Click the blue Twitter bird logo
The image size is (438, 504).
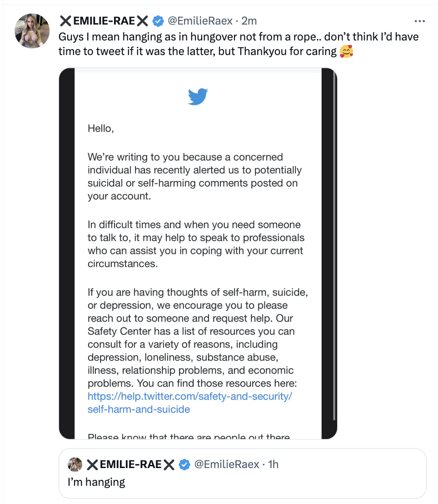coord(198,97)
